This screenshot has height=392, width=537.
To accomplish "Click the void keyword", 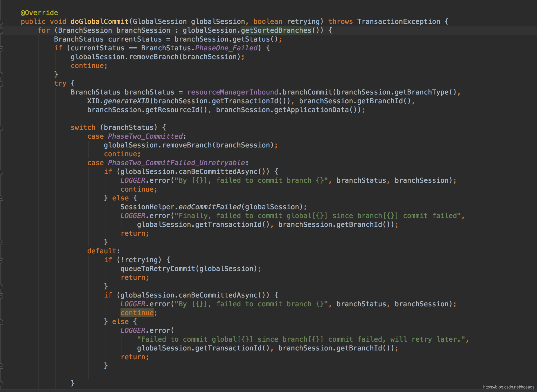I will tap(58, 22).
